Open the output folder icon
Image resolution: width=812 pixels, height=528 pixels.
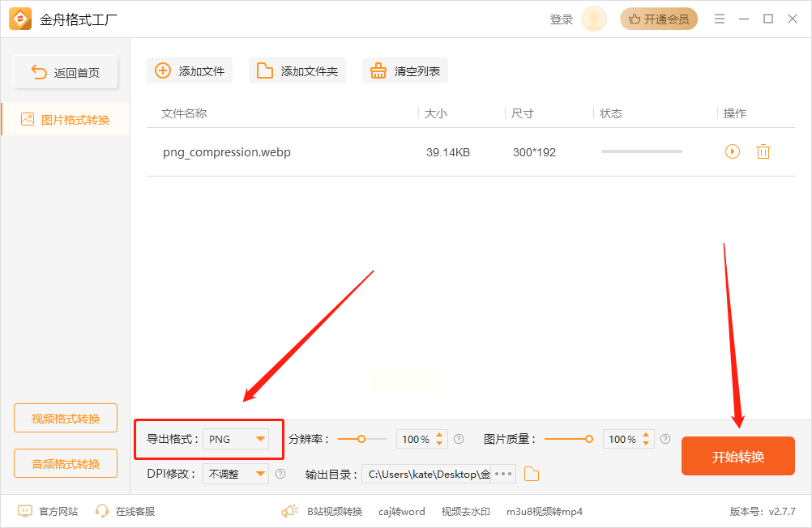point(532,474)
